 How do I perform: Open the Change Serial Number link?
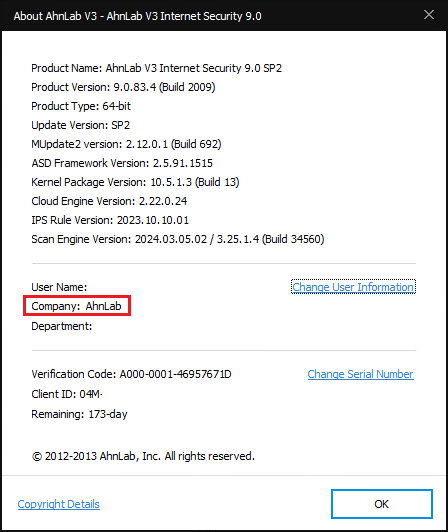click(x=360, y=374)
